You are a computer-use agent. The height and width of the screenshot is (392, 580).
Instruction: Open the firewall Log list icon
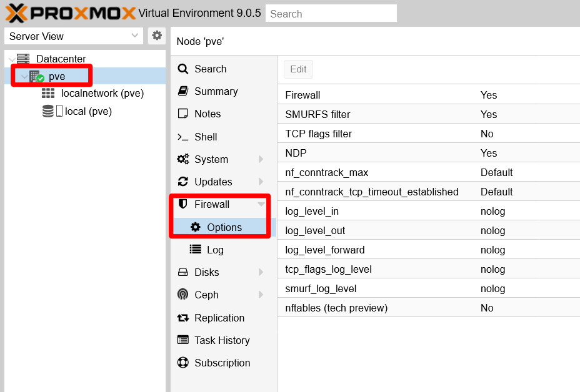pos(194,249)
